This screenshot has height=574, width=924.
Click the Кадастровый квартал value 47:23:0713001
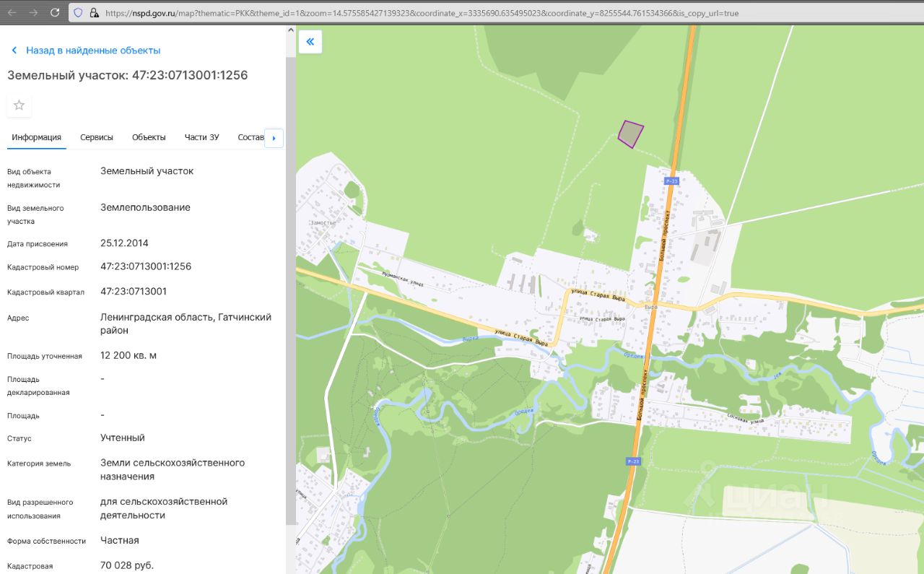(x=134, y=292)
